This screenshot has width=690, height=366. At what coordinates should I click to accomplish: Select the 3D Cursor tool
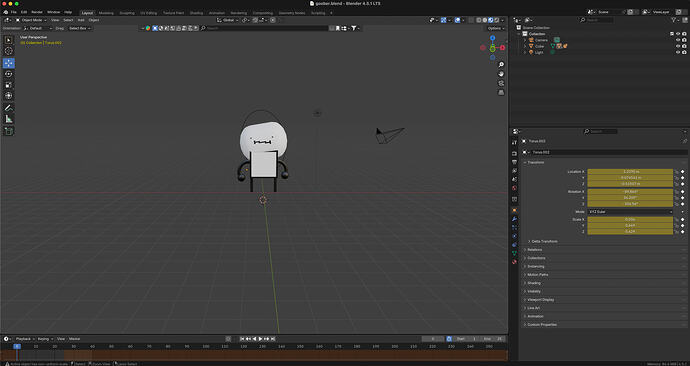click(8, 51)
